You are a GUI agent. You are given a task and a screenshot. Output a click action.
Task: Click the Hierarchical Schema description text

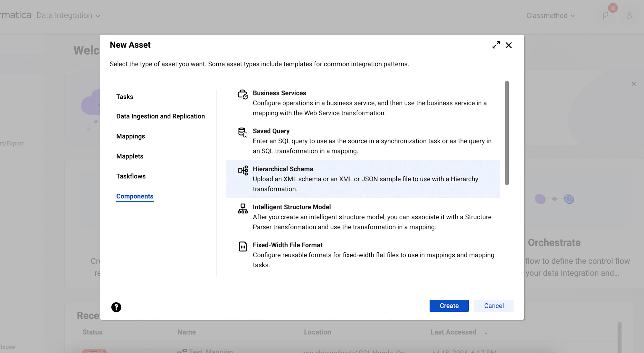point(365,184)
